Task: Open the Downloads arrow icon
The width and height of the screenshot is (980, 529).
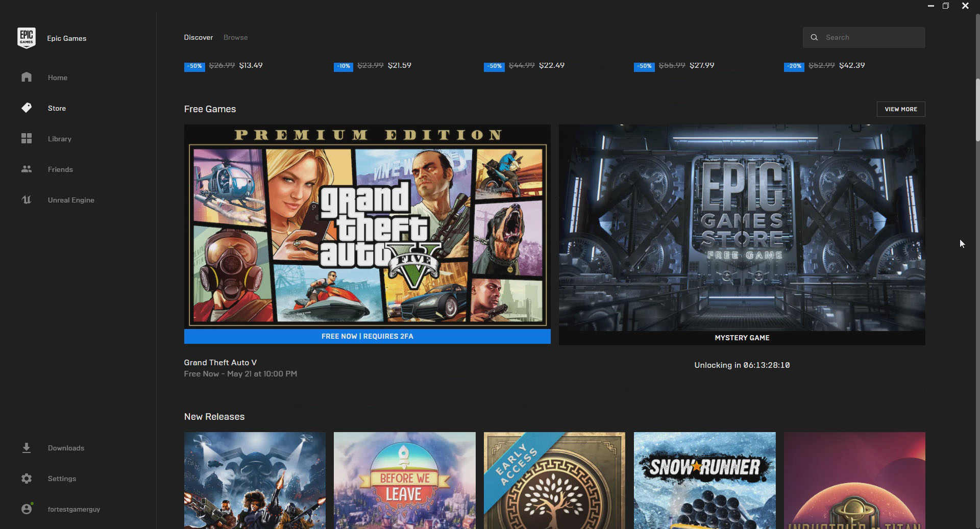Action: point(27,447)
